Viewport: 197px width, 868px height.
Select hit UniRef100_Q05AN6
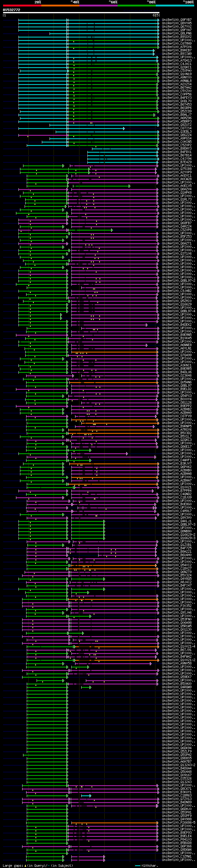tap(177, 382)
